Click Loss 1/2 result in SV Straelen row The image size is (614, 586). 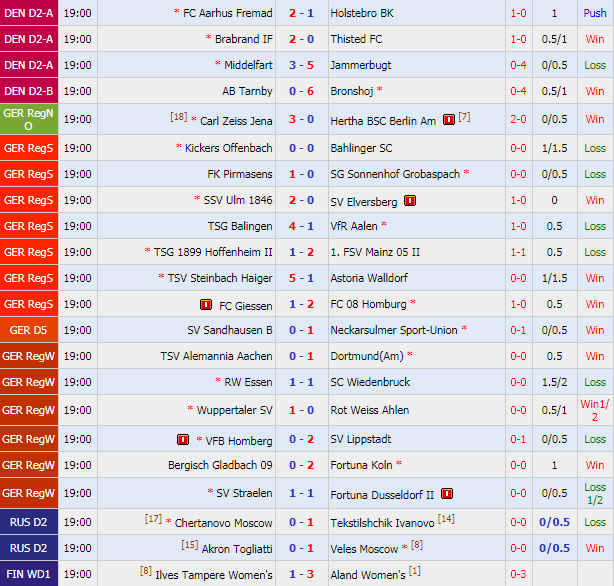point(595,493)
